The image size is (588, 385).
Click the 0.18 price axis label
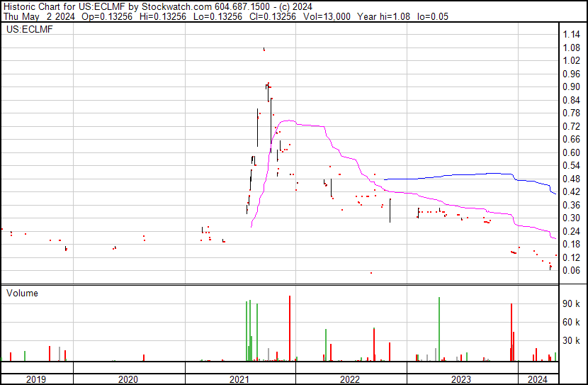(x=572, y=245)
